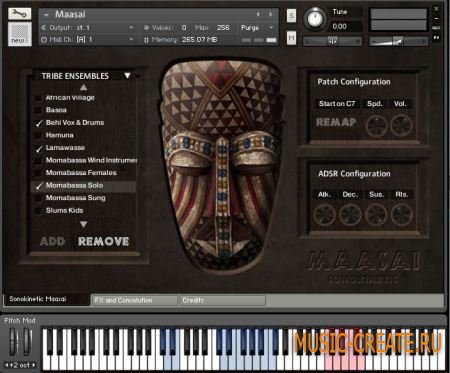Close the instrument with X button

tap(436, 9)
